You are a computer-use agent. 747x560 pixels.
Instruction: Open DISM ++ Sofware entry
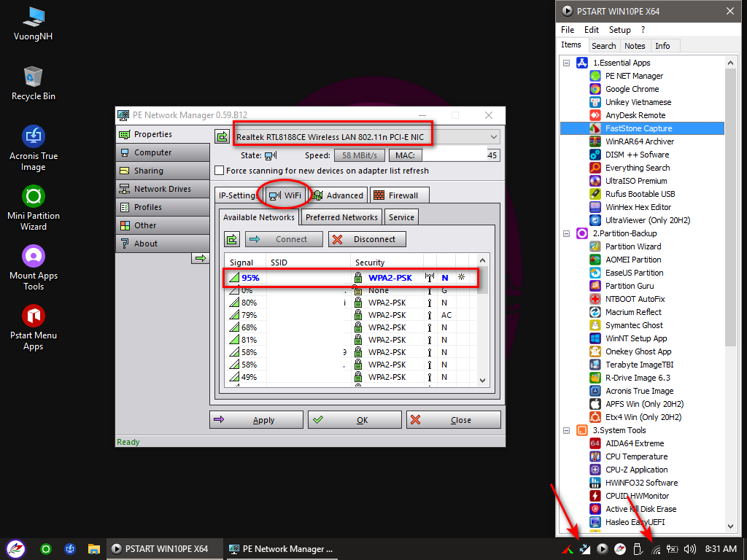pyautogui.click(x=636, y=155)
